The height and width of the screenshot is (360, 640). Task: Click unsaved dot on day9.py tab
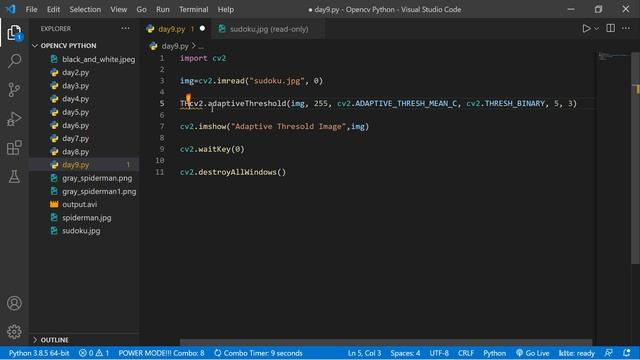pos(202,29)
